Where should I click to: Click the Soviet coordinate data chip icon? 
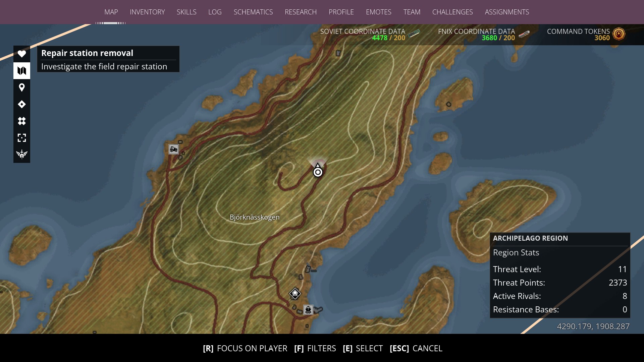(414, 34)
